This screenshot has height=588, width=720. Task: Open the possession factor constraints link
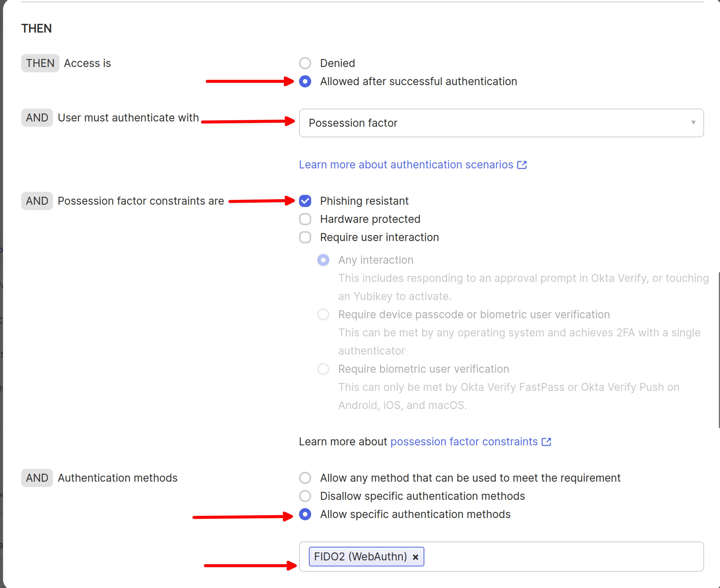click(464, 442)
